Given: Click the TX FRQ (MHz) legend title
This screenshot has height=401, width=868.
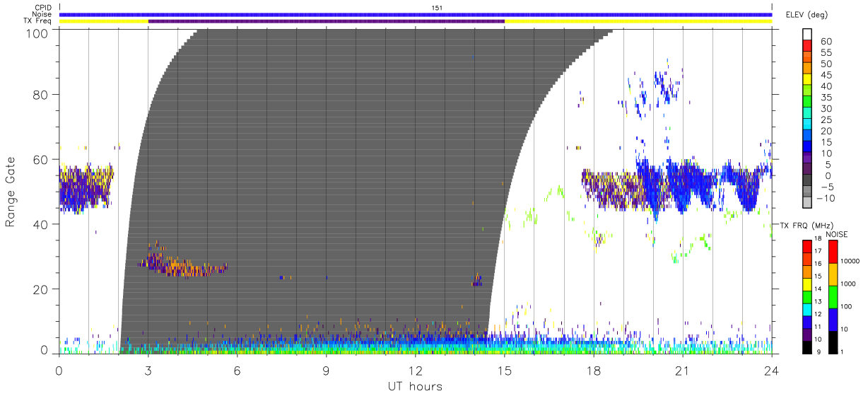Looking at the screenshot, I should tap(806, 225).
